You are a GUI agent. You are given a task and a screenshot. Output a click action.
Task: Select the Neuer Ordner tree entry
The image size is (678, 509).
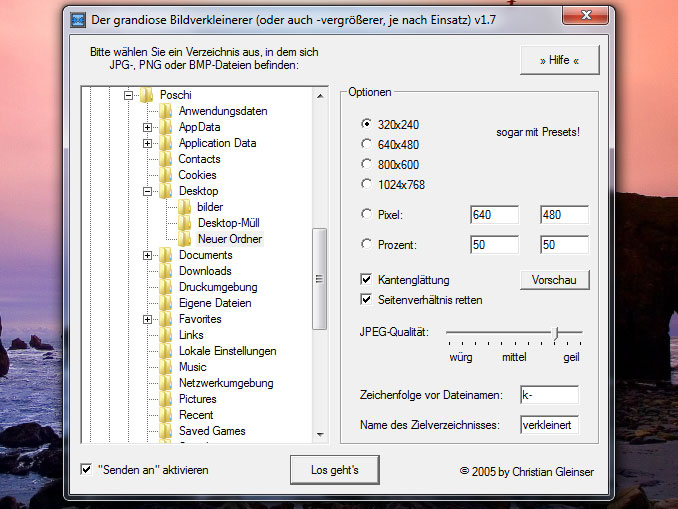[x=230, y=239]
